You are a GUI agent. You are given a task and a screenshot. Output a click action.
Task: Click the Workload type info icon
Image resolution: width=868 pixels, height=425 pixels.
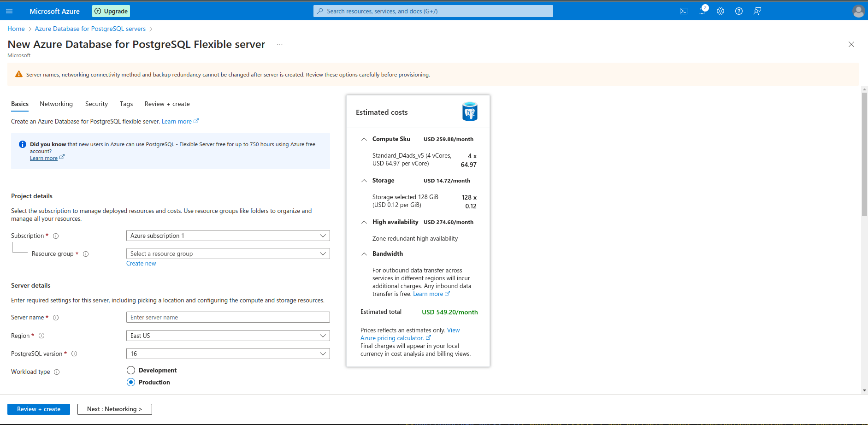point(57,372)
